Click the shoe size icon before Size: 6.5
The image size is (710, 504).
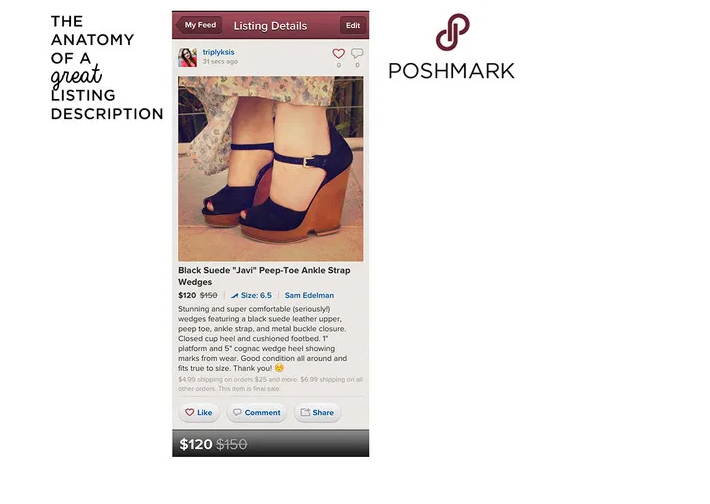[x=234, y=296]
